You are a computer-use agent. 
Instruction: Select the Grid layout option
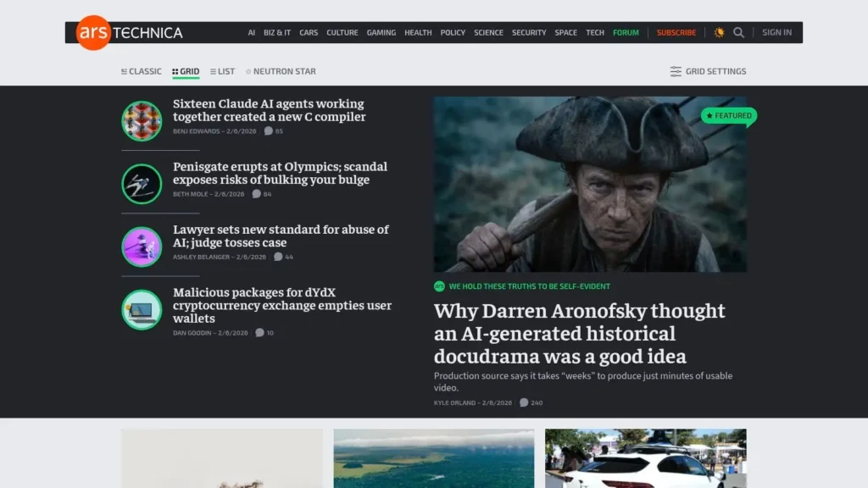tap(186, 71)
